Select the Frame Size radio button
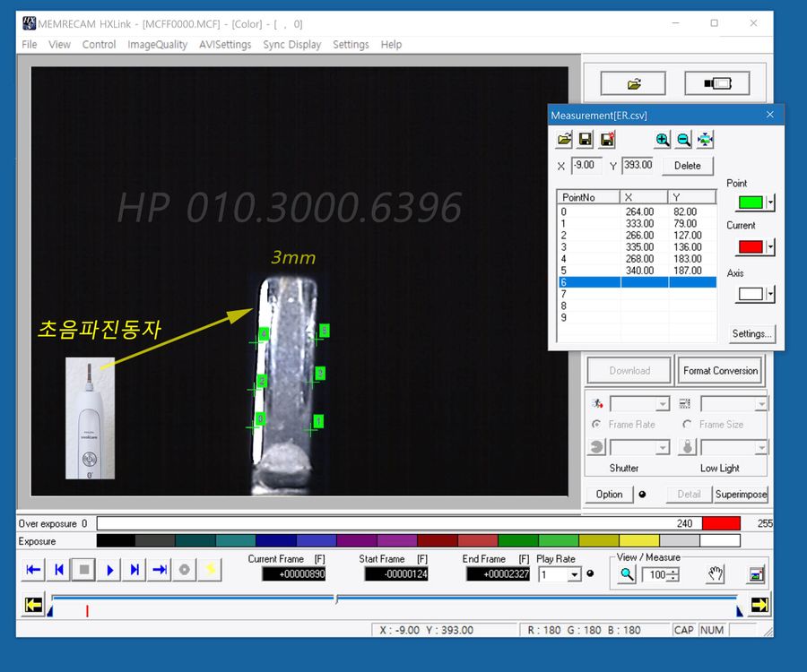The width and height of the screenshot is (807, 672). tap(687, 425)
